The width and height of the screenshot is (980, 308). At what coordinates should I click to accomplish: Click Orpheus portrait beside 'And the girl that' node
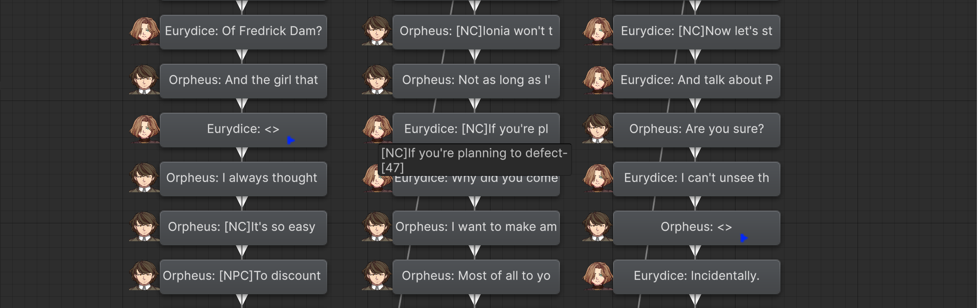pyautogui.click(x=144, y=80)
